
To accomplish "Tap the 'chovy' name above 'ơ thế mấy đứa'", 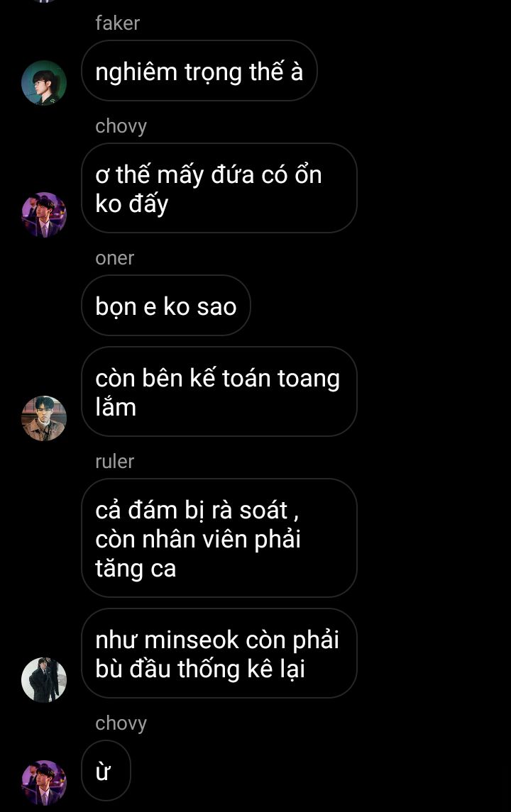I will (x=121, y=126).
